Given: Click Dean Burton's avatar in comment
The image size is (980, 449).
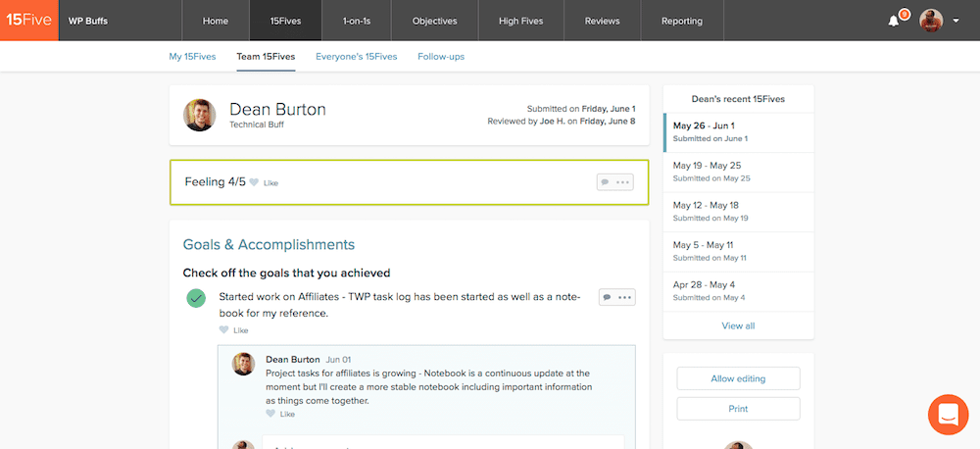Looking at the screenshot, I should 244,364.
